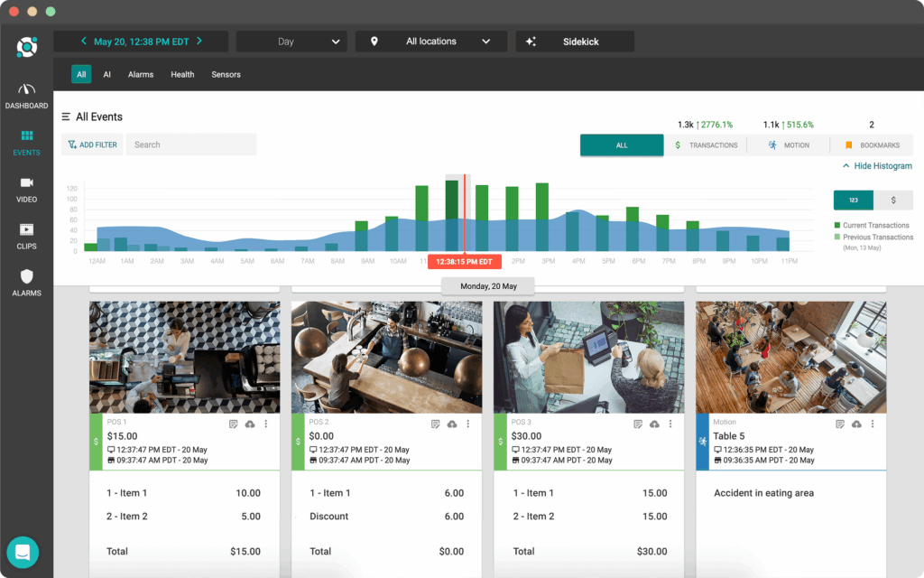Screen dimensions: 924x578
Task: Click the red 12:38:15 PM timeline marker
Action: [x=465, y=261]
